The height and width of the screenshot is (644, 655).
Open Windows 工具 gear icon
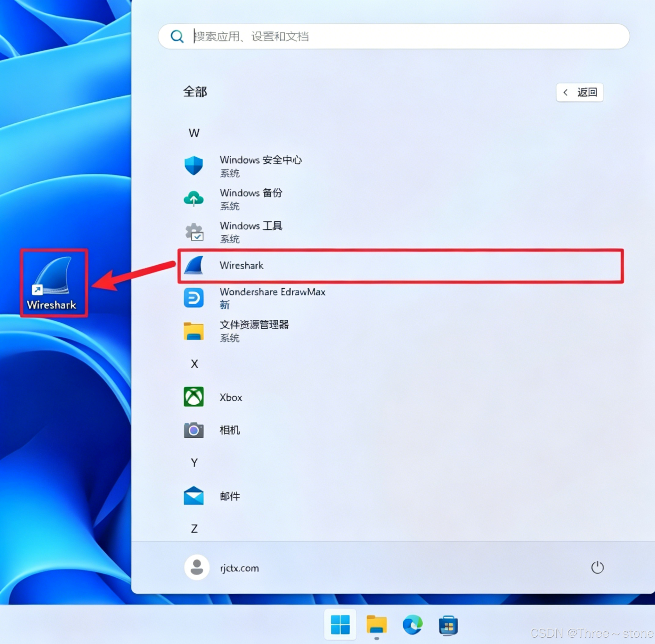click(194, 232)
